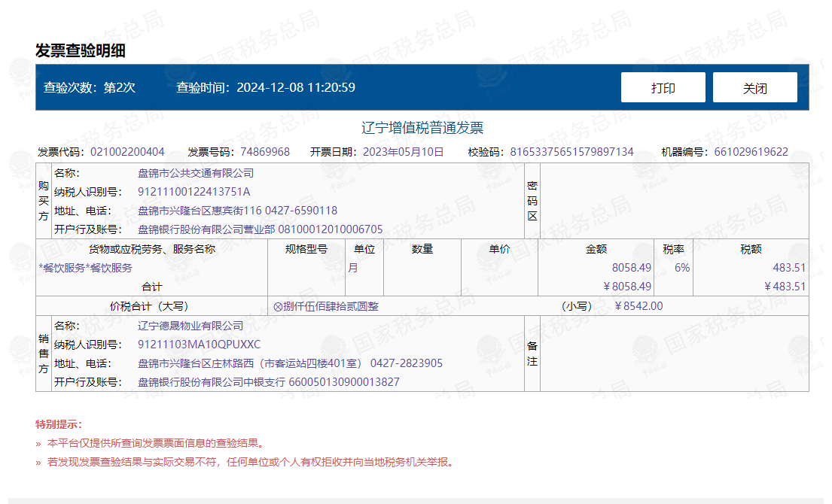832x504 pixels.
Task: Select invoice number 74869968
Action: (x=265, y=152)
